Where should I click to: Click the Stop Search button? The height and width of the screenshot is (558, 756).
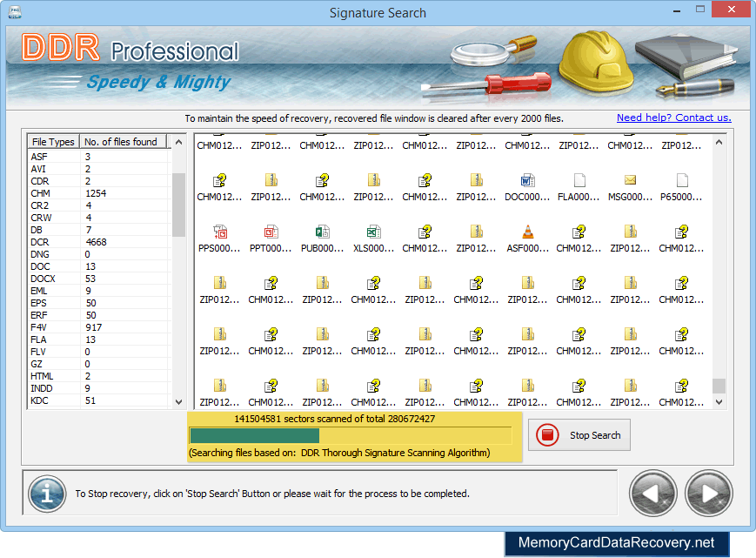579,435
